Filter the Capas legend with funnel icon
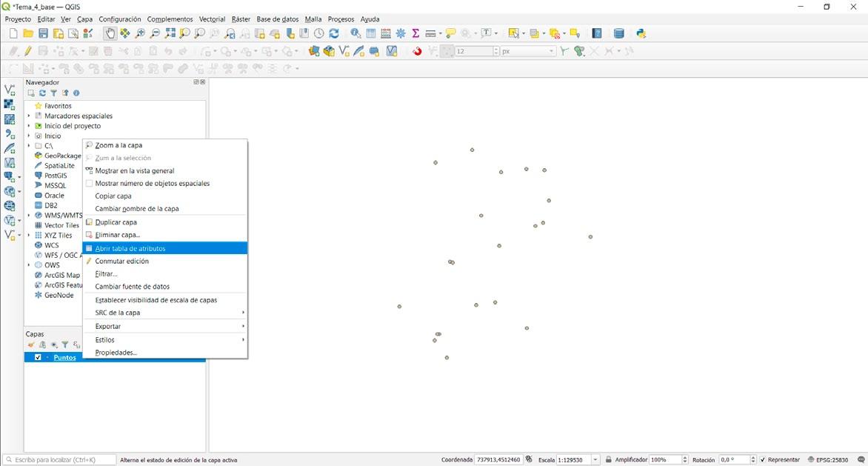The height and width of the screenshot is (466, 868). click(x=64, y=344)
